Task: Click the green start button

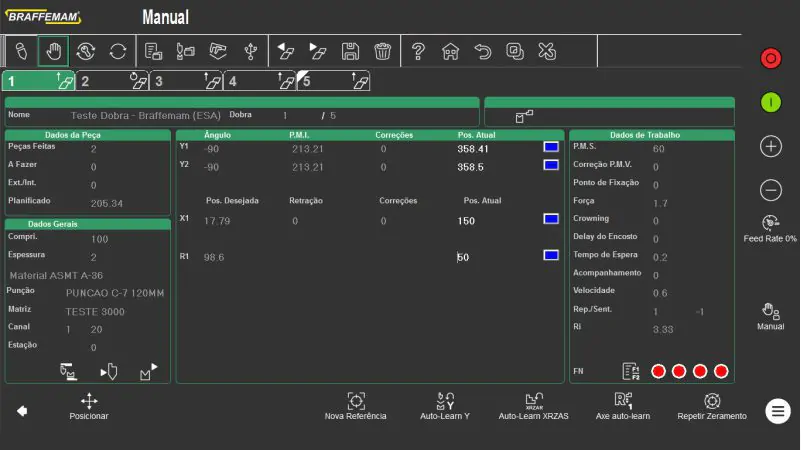Action: click(x=770, y=103)
